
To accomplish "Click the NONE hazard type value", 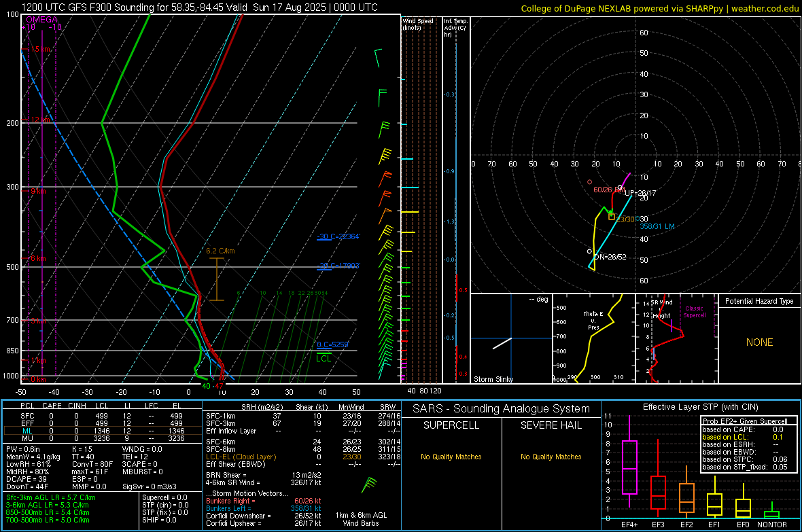I will click(x=759, y=342).
